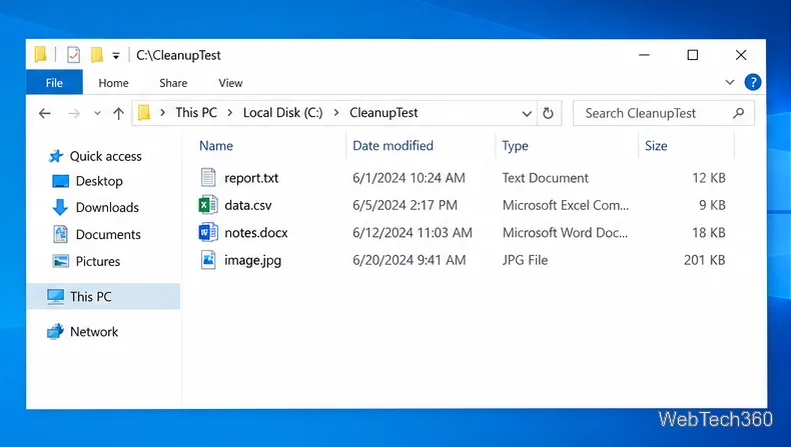Select the notes.docx Word icon
The image size is (791, 447).
[x=208, y=233]
